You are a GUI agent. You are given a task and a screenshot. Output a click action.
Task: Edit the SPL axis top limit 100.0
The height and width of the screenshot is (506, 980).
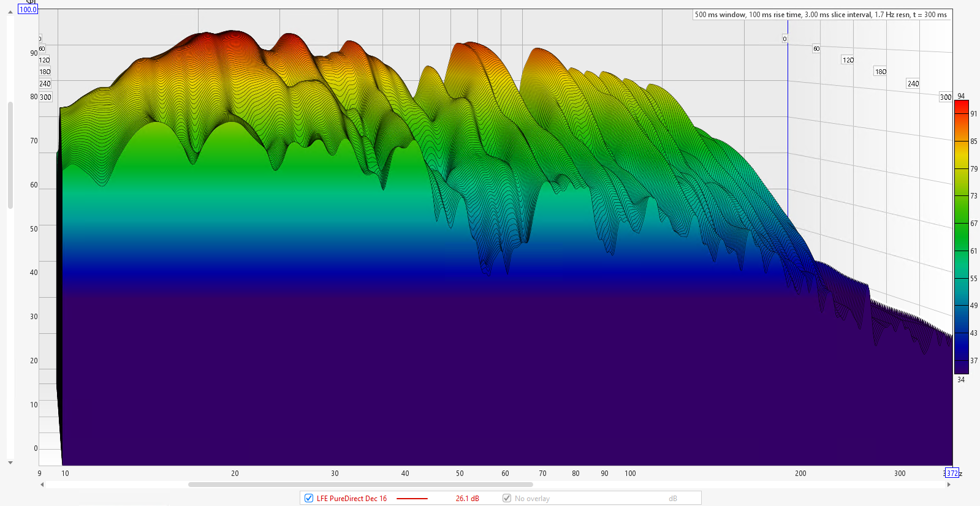point(28,9)
